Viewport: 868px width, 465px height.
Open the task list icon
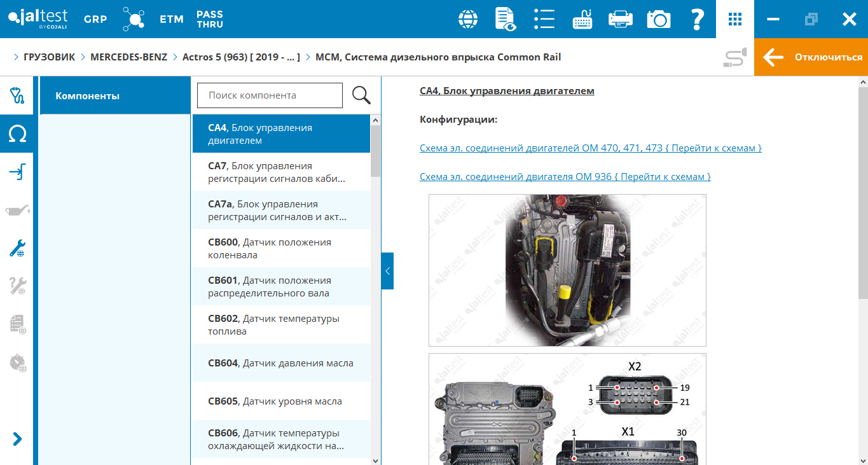544,19
